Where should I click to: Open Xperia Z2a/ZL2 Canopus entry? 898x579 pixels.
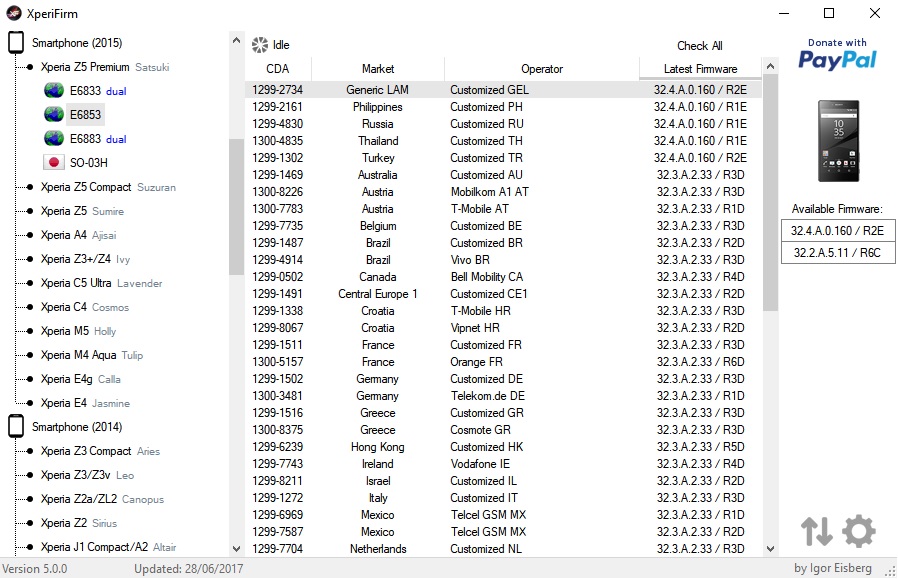pos(103,499)
